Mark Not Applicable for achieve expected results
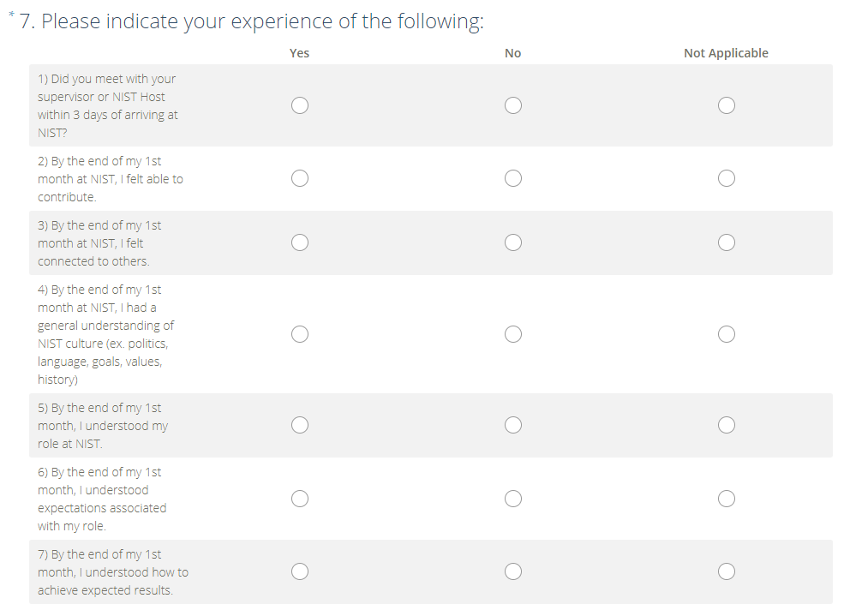This screenshot has width=844, height=616. pyautogui.click(x=727, y=571)
